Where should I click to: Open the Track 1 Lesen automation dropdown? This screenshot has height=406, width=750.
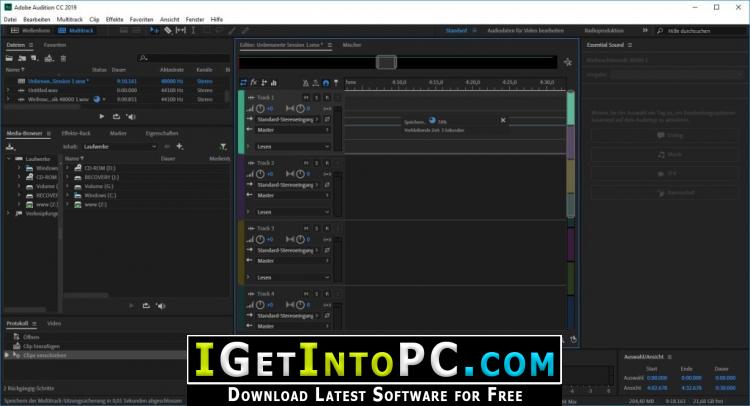(x=292, y=147)
